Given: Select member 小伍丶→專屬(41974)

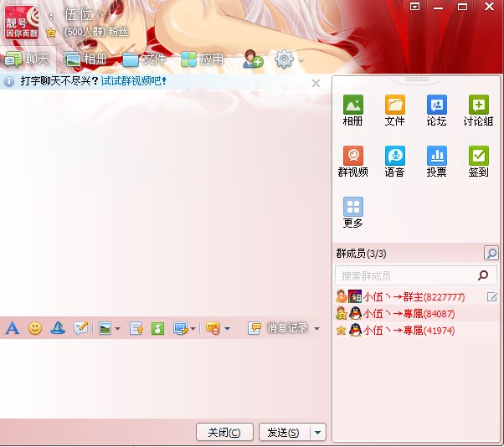Looking at the screenshot, I should pos(417,331).
